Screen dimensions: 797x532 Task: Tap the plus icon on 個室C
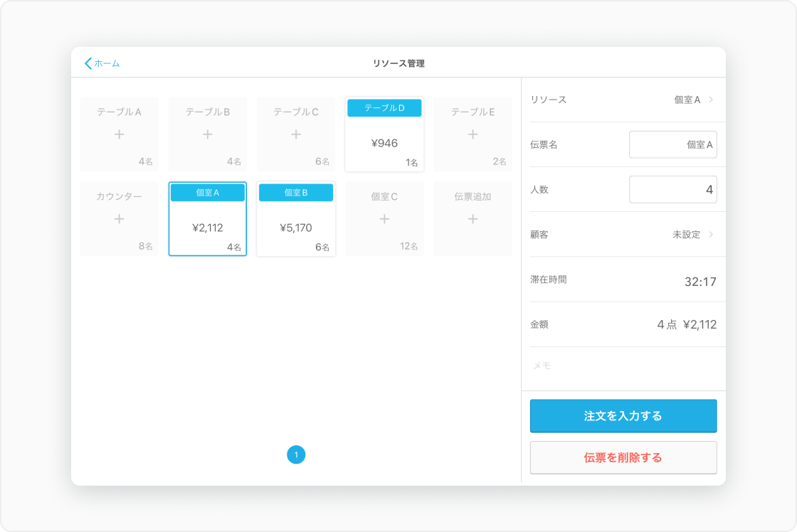384,219
